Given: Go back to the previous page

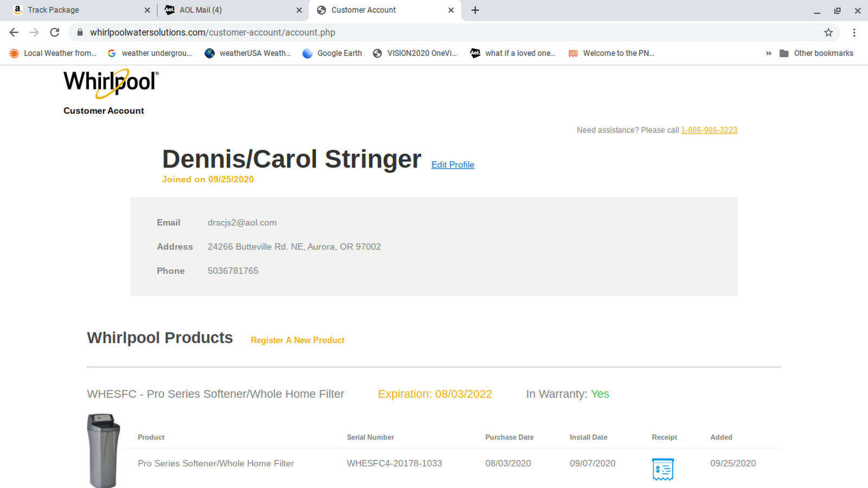Looking at the screenshot, I should coord(14,33).
